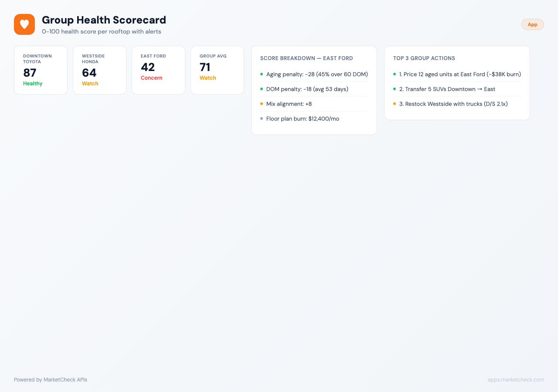Open the apps.marketcheck.com footer link
This screenshot has width=558, height=392.
coord(516,380)
